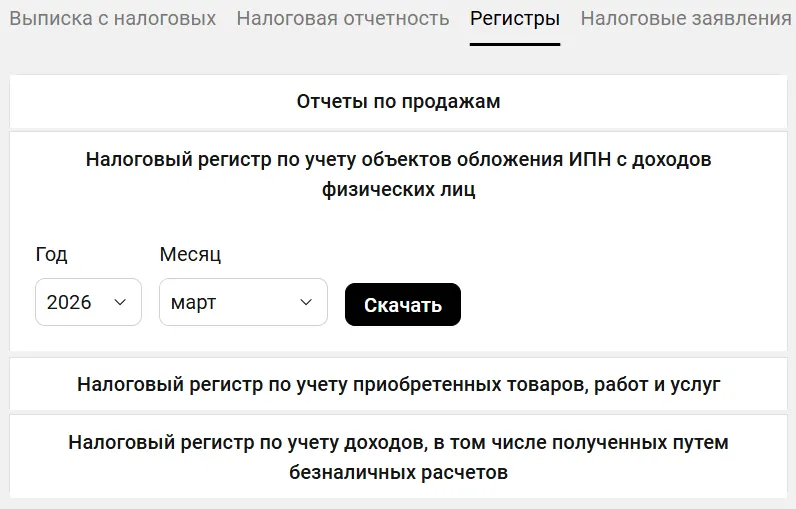Click the words физических лиц in the open register title
Viewport: 796px width, 509px height.
point(398,190)
